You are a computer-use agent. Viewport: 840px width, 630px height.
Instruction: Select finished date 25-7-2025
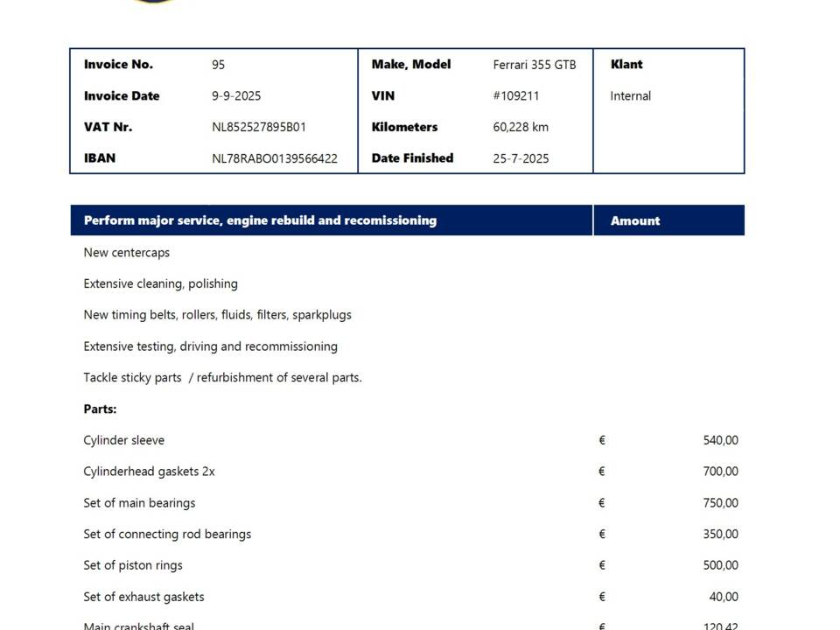point(521,158)
